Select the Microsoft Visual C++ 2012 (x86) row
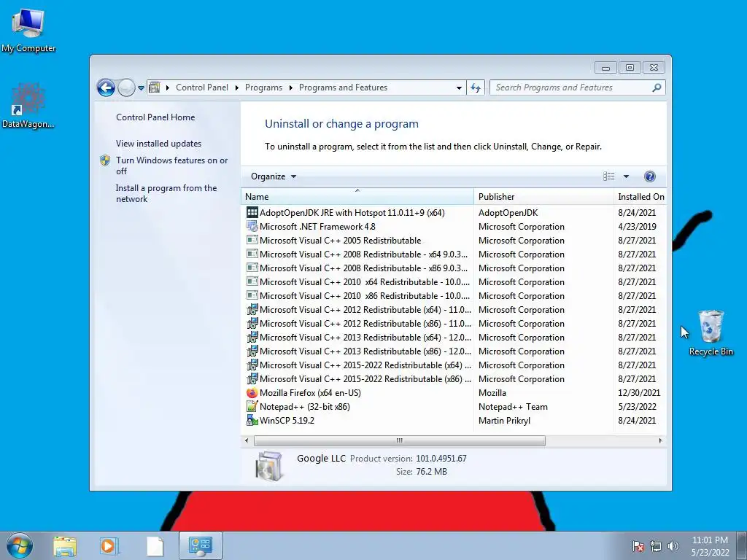This screenshot has height=560, width=747. 454,323
